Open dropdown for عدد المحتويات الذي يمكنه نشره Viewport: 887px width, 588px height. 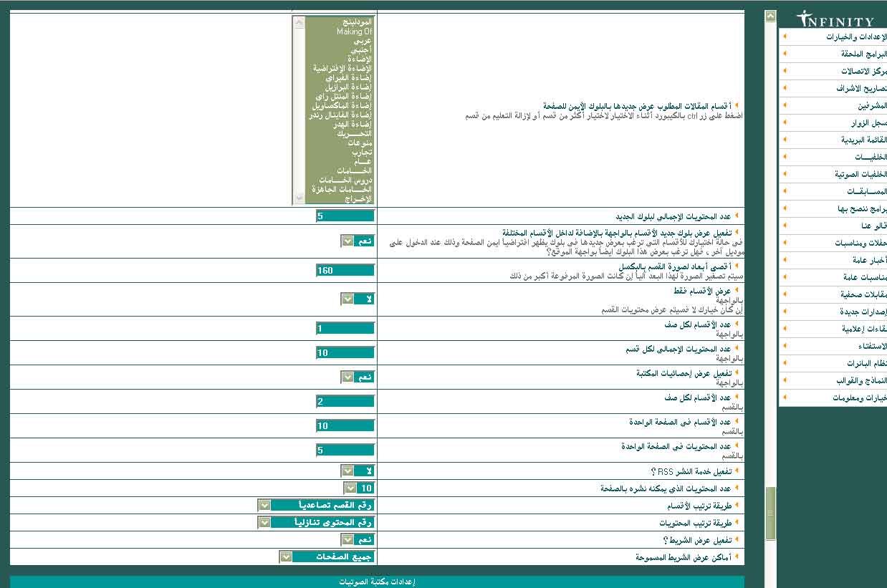point(359,488)
